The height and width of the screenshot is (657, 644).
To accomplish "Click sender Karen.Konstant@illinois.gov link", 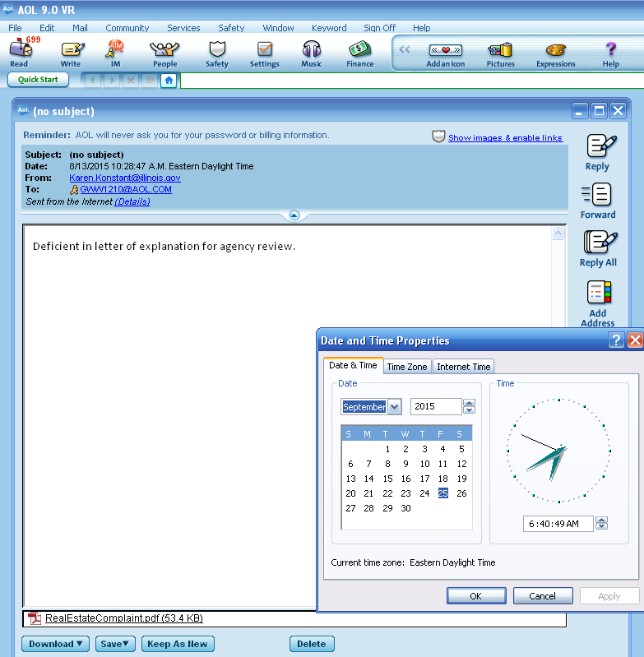I will tap(125, 178).
